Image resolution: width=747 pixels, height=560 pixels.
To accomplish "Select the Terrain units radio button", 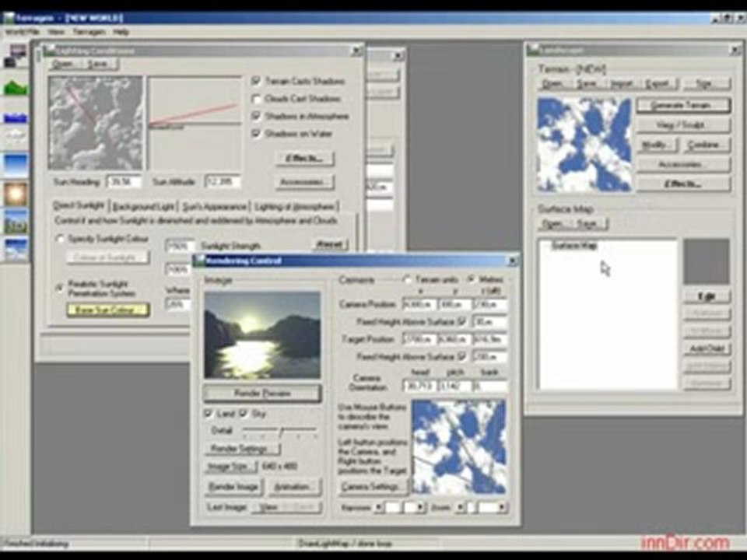I will click(x=408, y=279).
